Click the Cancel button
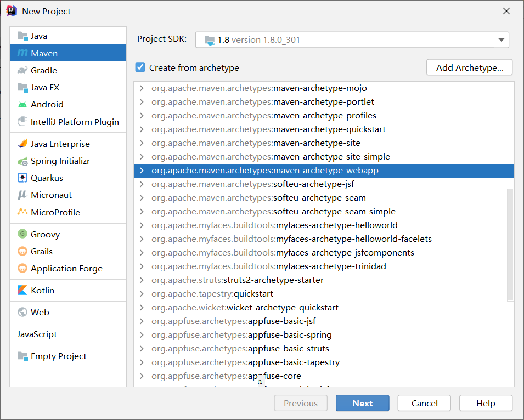This screenshot has width=524, height=420. coord(424,403)
